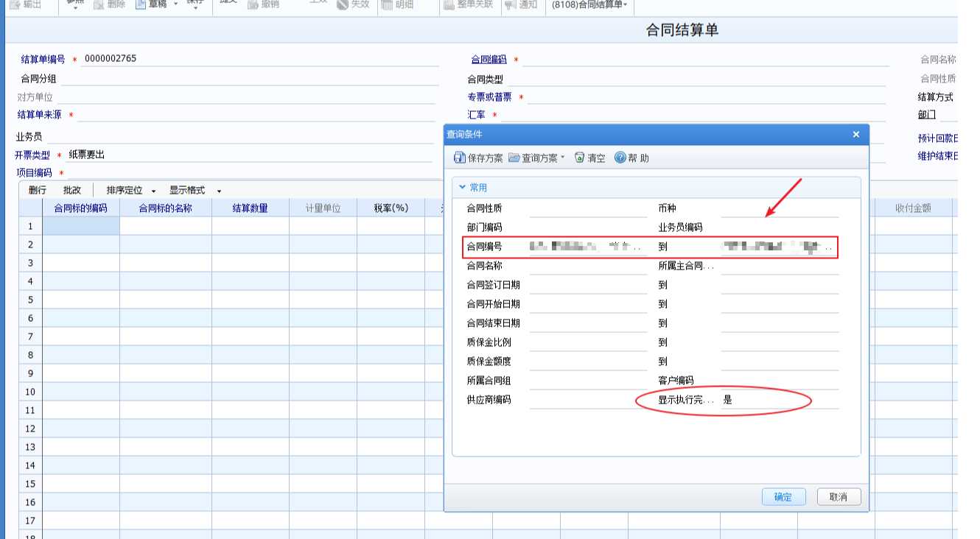Click the 币种 field in dialog

click(x=780, y=209)
